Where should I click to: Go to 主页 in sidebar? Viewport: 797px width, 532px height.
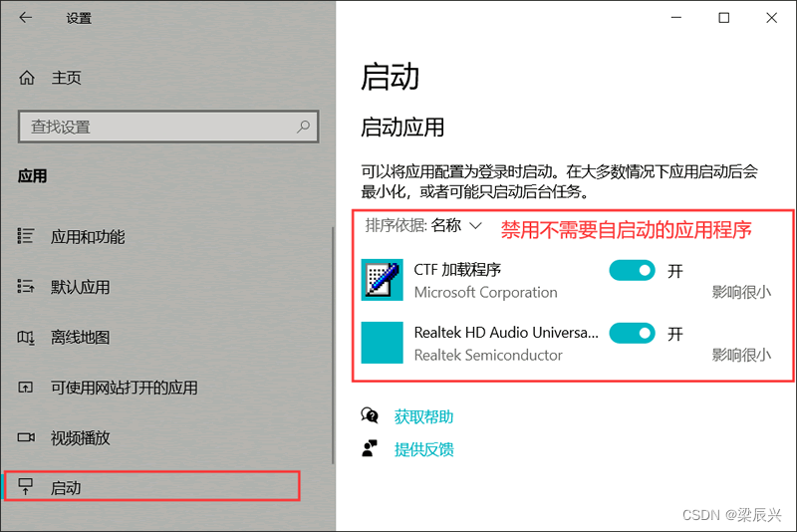[66, 78]
